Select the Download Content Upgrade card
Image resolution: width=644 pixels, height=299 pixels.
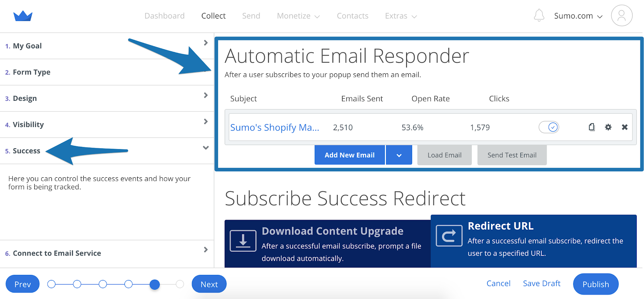click(328, 244)
